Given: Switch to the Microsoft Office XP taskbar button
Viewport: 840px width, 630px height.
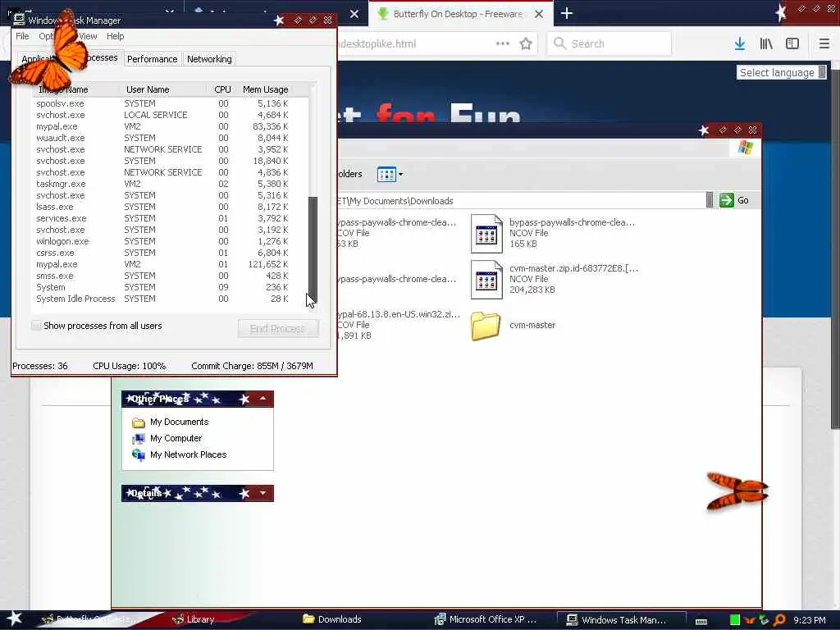Looking at the screenshot, I should [x=486, y=619].
